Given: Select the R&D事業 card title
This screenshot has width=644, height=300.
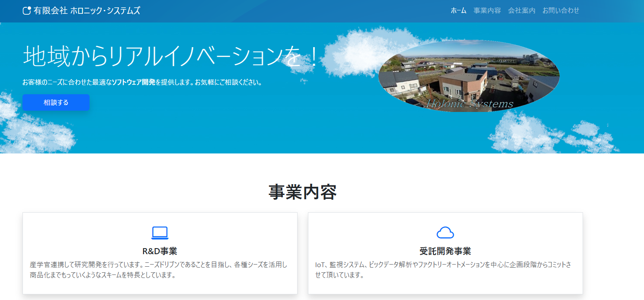Looking at the screenshot, I should point(160,251).
